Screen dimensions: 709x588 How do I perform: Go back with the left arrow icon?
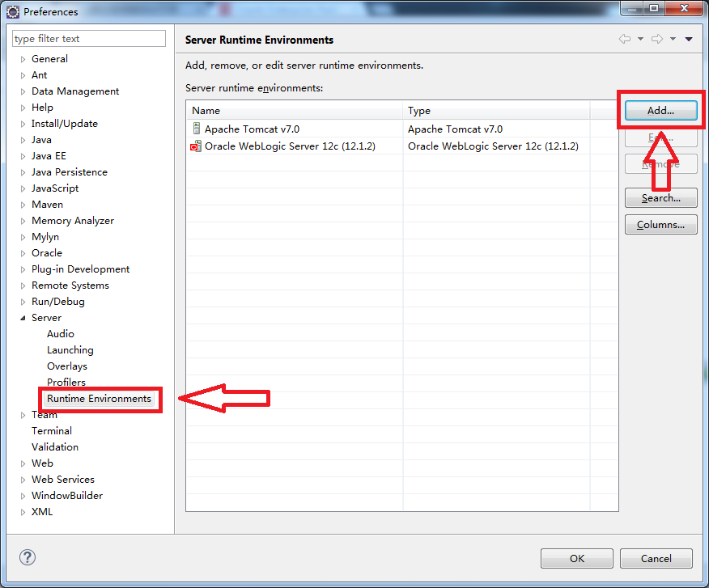pos(625,39)
